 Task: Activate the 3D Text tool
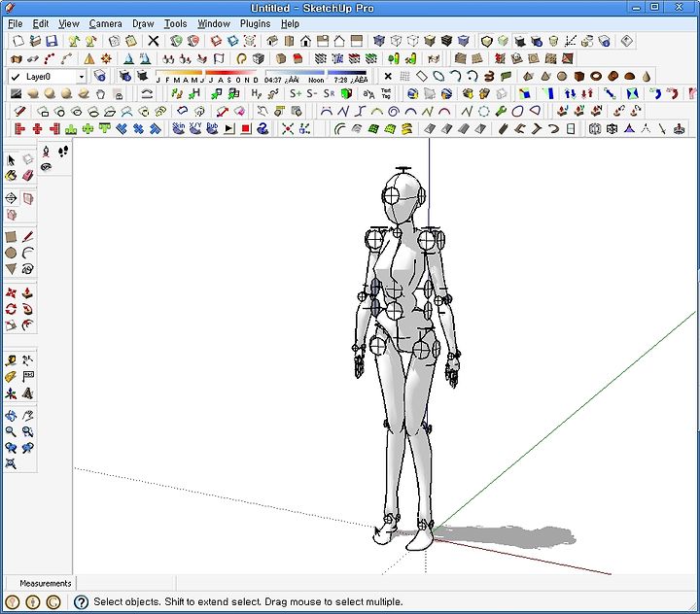click(27, 393)
